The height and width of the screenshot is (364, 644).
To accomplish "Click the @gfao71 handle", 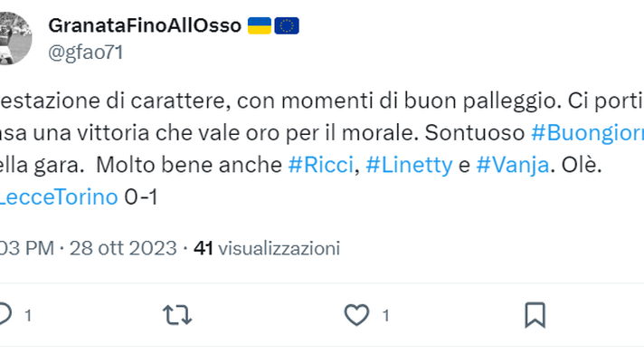I will [85, 52].
